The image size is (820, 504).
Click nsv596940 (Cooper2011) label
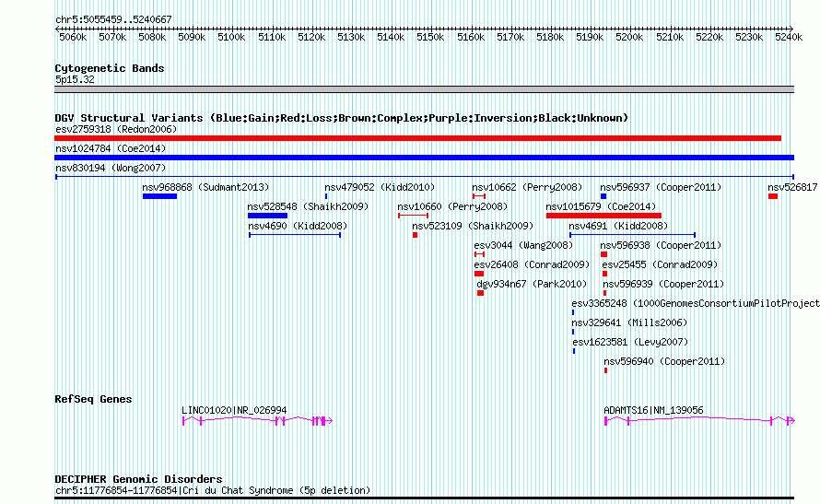(x=664, y=361)
